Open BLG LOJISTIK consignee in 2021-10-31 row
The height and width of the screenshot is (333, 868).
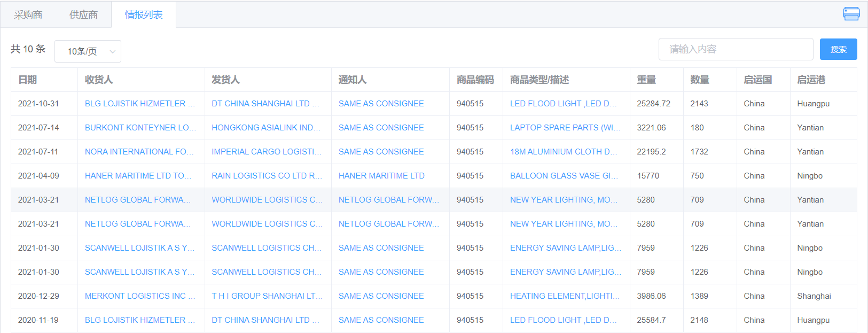click(140, 104)
